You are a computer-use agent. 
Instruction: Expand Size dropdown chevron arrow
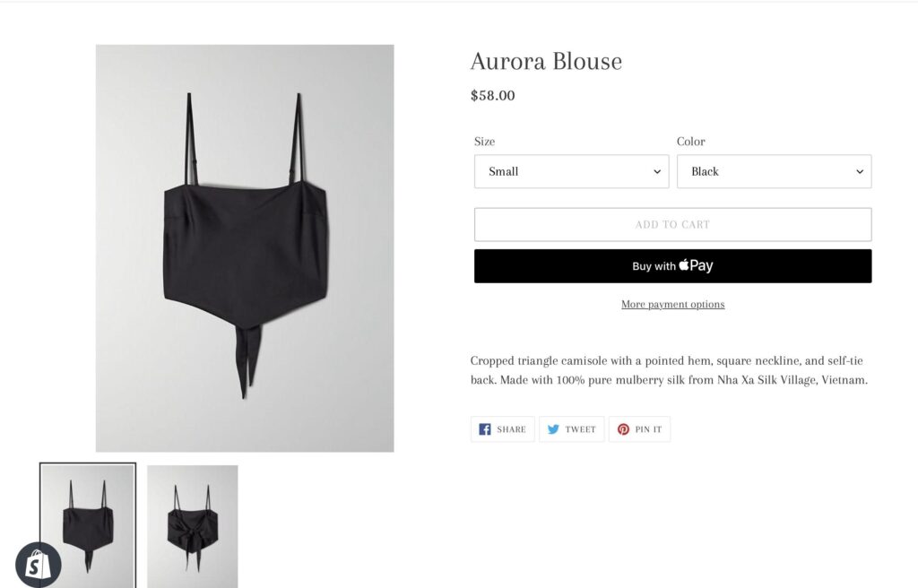tap(657, 171)
